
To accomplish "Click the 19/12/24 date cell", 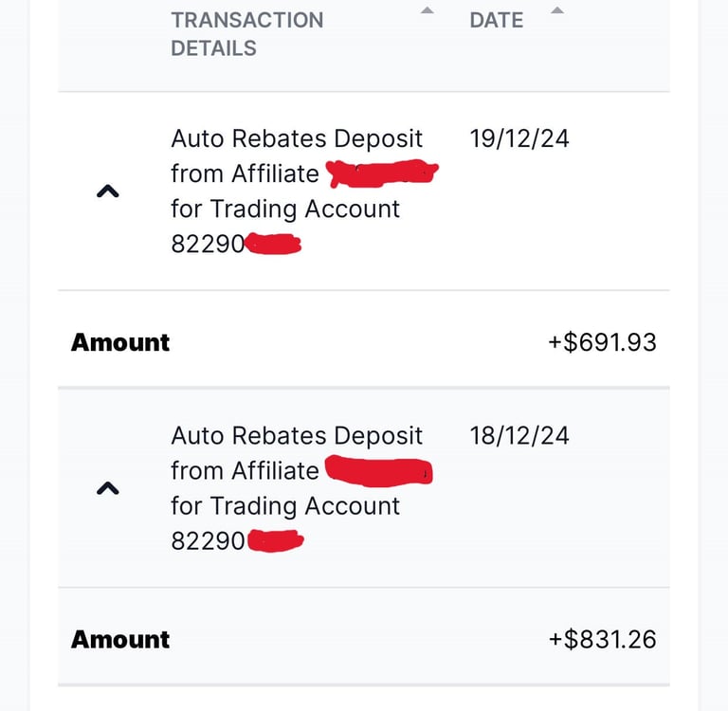I will (x=519, y=139).
